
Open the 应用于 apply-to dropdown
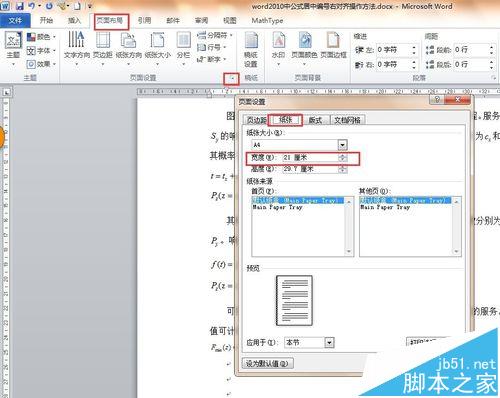[329, 342]
